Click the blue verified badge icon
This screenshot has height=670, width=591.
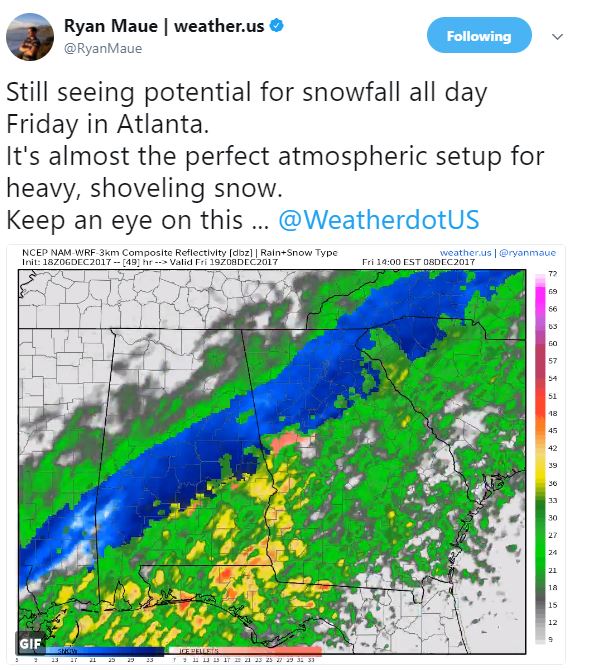[277, 26]
